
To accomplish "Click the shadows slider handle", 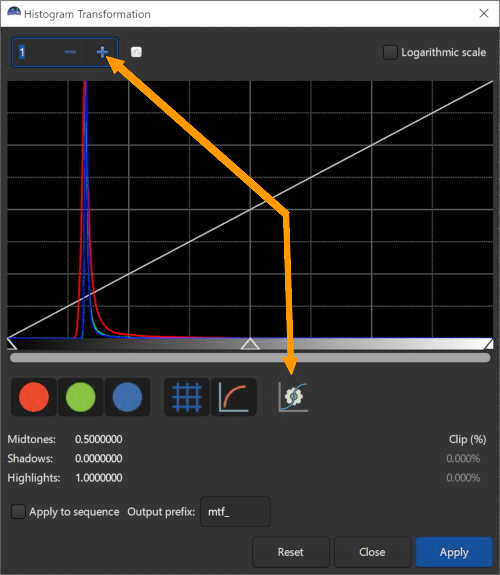I will point(12,344).
